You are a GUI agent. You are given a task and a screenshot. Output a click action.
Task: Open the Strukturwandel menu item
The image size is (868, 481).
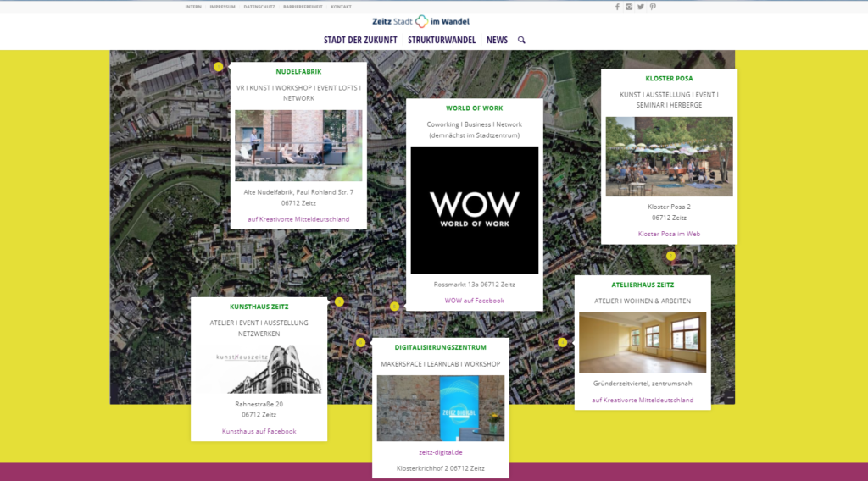tap(442, 40)
